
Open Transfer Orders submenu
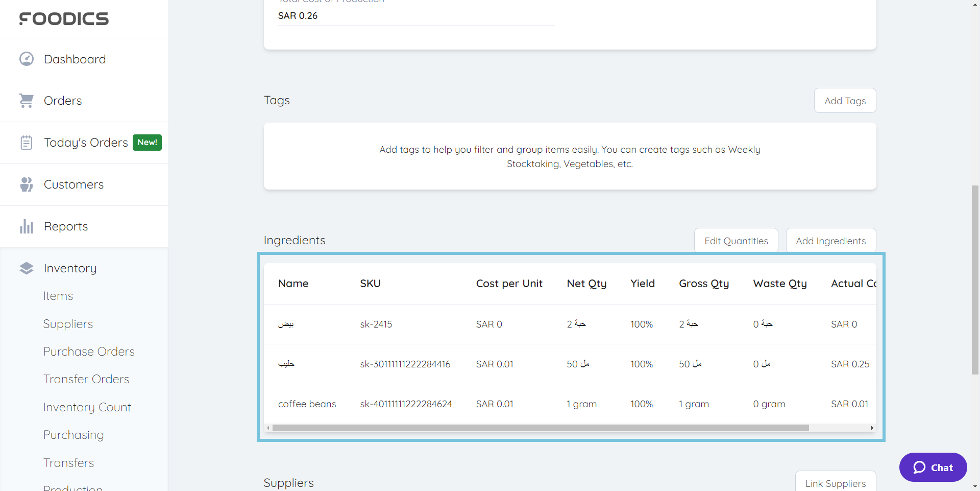86,379
